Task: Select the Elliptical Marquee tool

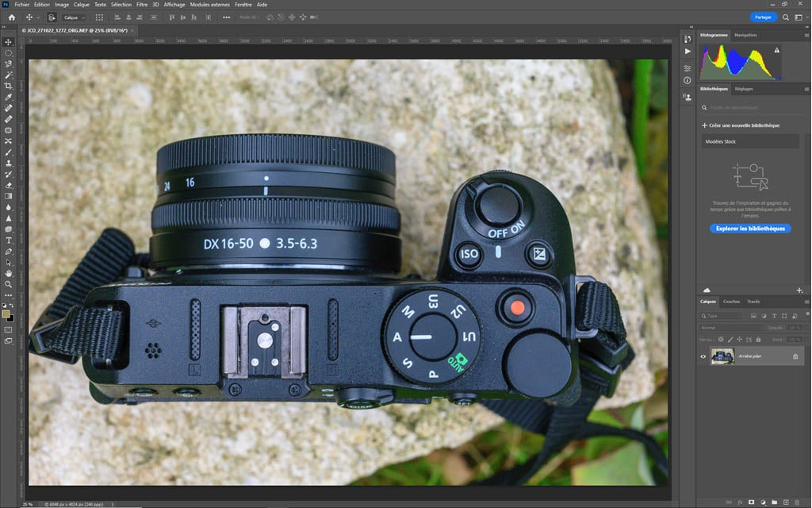Action: pos(9,53)
